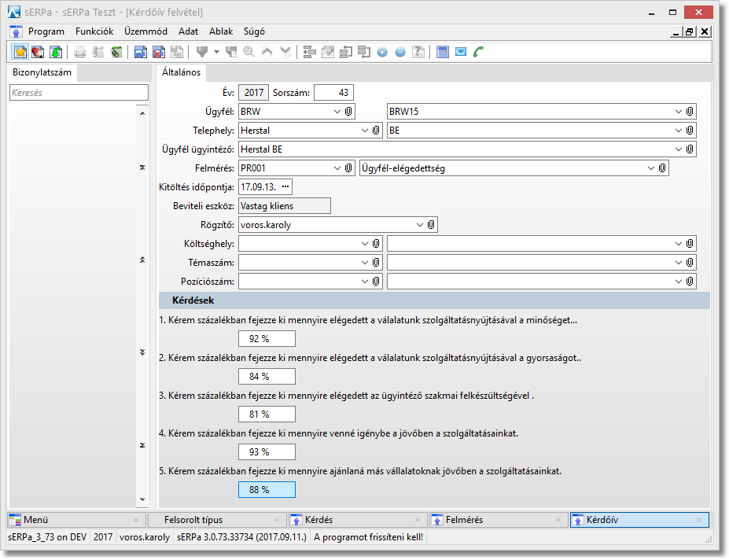Click the email envelope toolbar icon
The image size is (729, 560).
pos(461,52)
